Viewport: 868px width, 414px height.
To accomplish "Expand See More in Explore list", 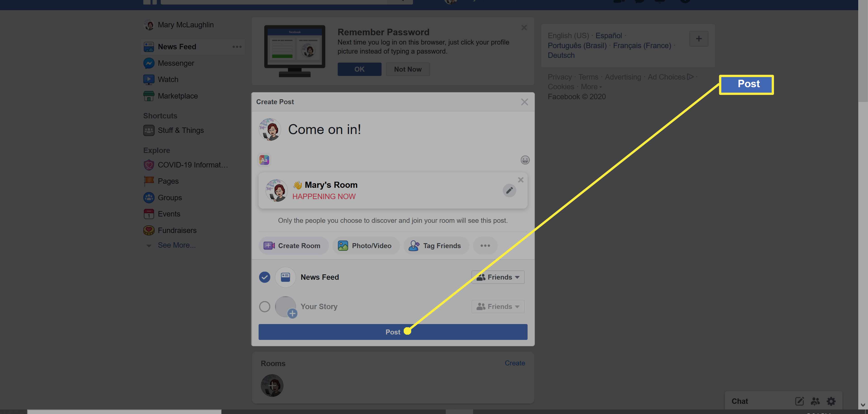I will click(177, 245).
